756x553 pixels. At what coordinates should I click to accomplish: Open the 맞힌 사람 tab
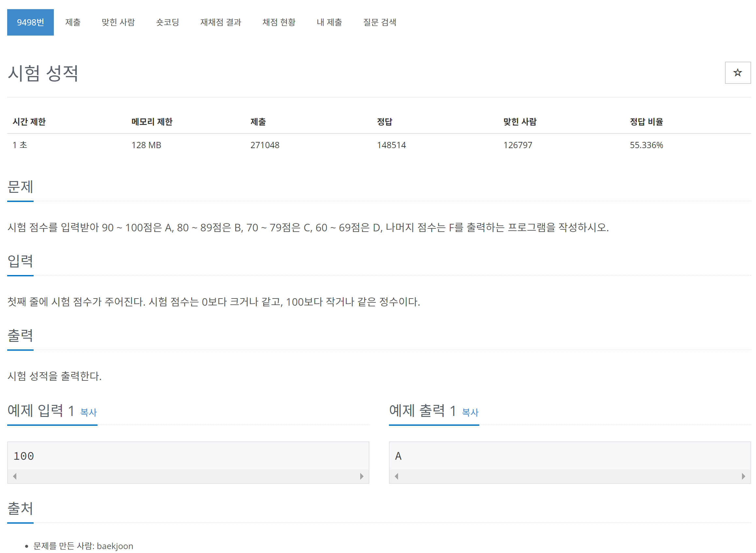coord(118,23)
